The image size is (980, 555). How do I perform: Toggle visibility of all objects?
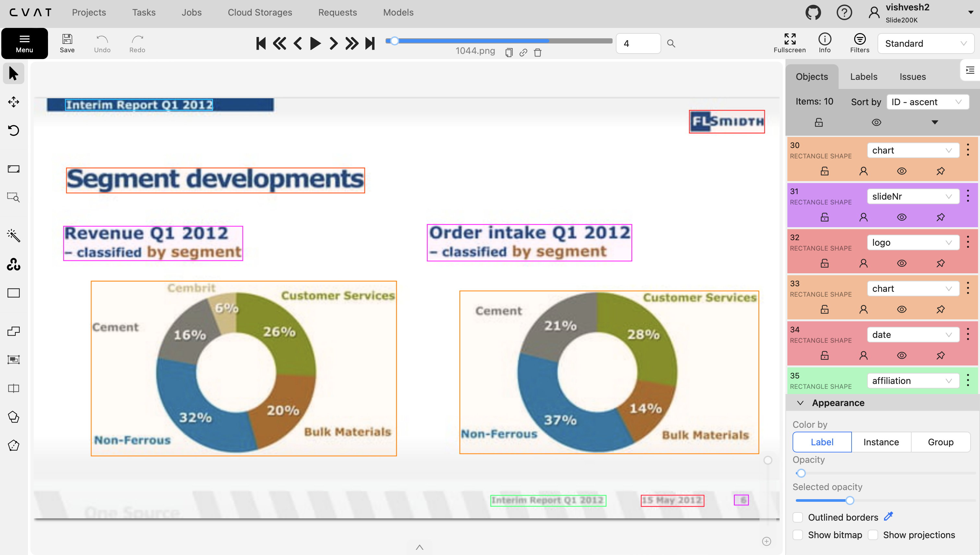[877, 122]
